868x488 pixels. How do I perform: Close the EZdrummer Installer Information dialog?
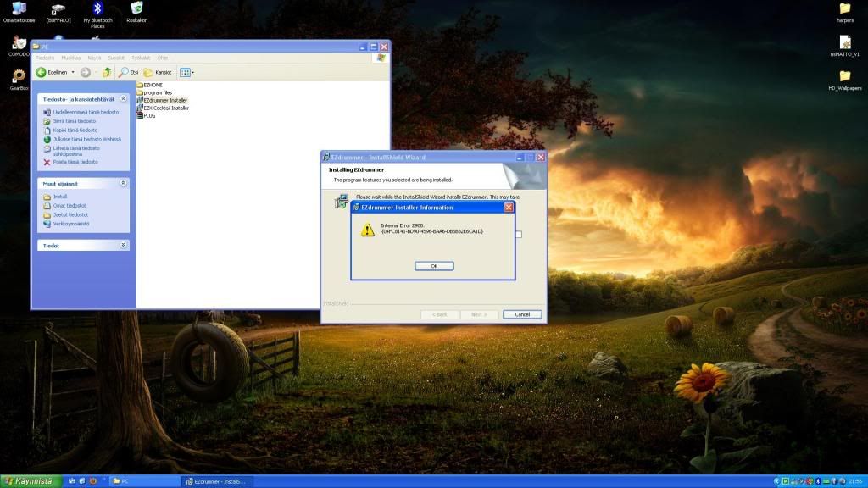pyautogui.click(x=509, y=208)
